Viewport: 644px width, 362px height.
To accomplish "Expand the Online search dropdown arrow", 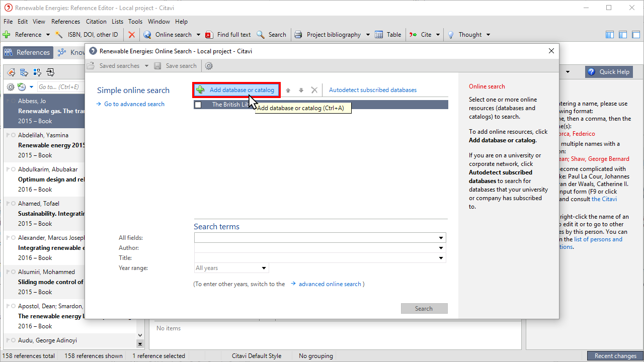I will tap(198, 35).
